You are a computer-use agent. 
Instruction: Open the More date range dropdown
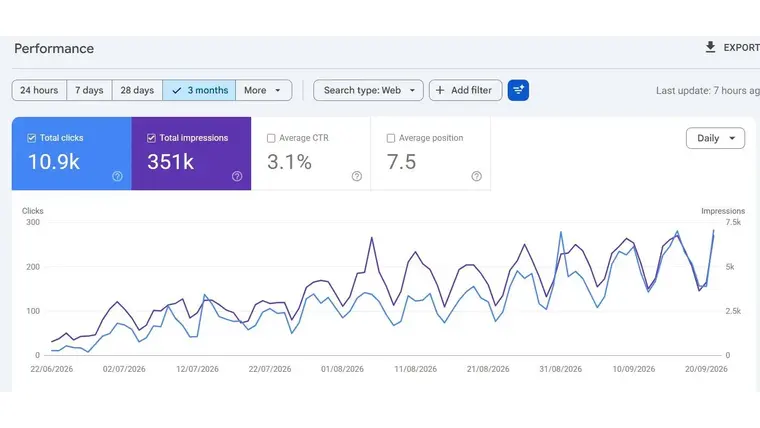tap(264, 90)
